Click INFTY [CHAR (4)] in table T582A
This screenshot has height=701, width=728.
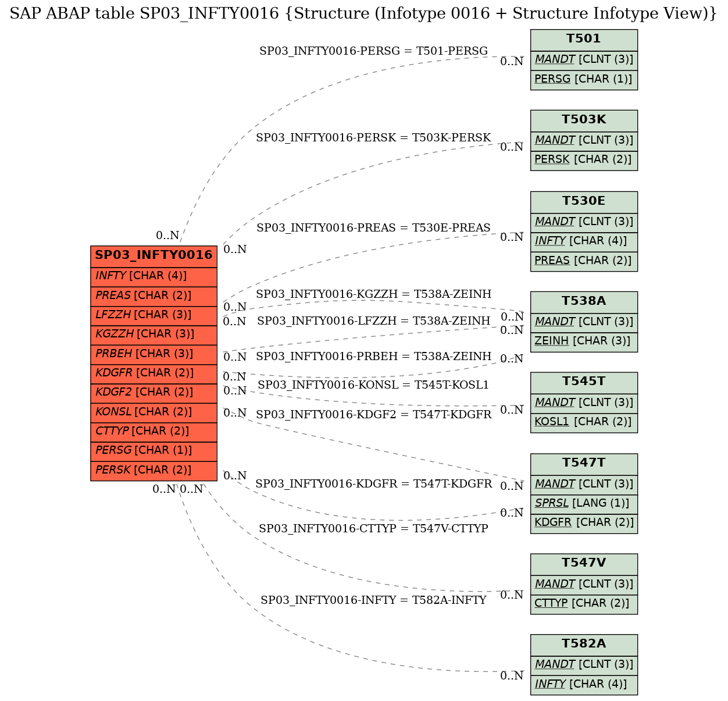[584, 685]
